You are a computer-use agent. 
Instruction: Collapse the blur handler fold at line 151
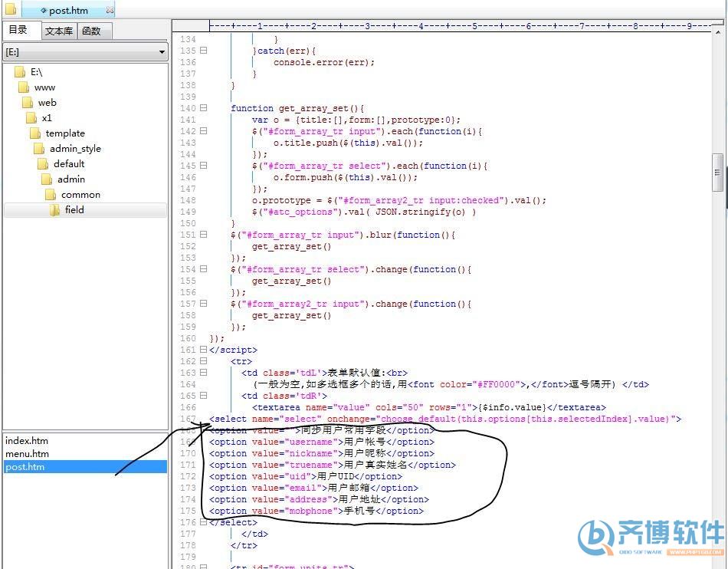point(203,235)
